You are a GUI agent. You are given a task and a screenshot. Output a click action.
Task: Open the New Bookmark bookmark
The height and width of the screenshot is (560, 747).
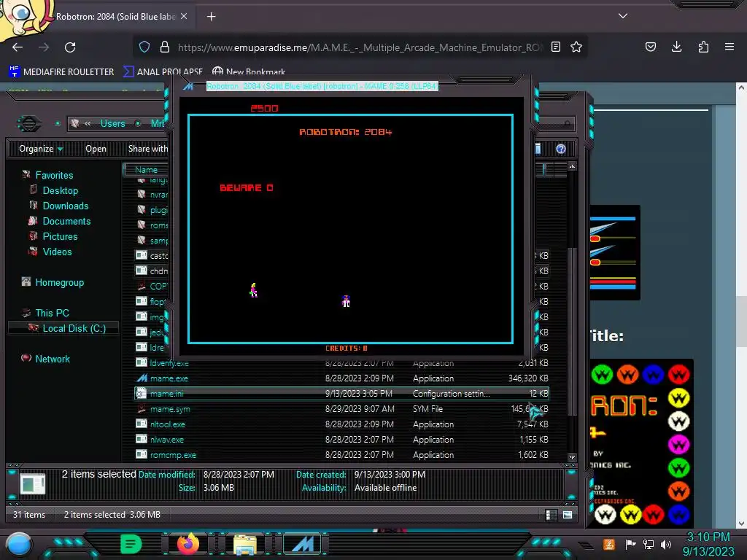[249, 72]
